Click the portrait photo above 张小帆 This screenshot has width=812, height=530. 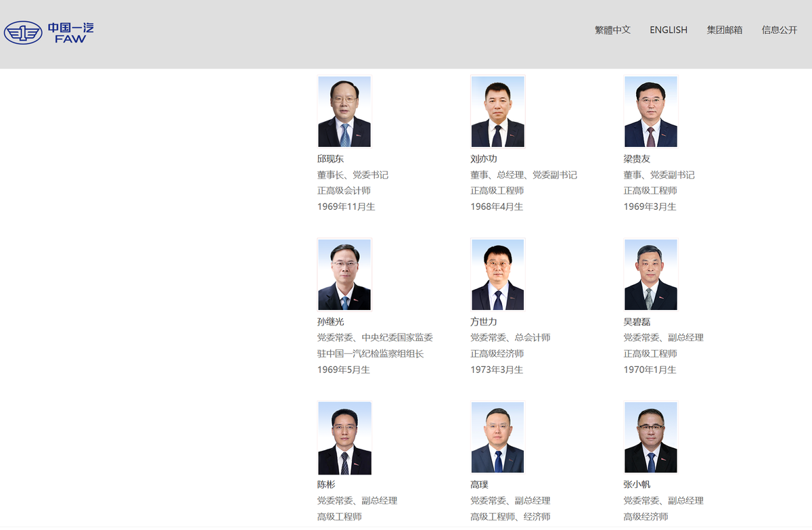(650, 438)
